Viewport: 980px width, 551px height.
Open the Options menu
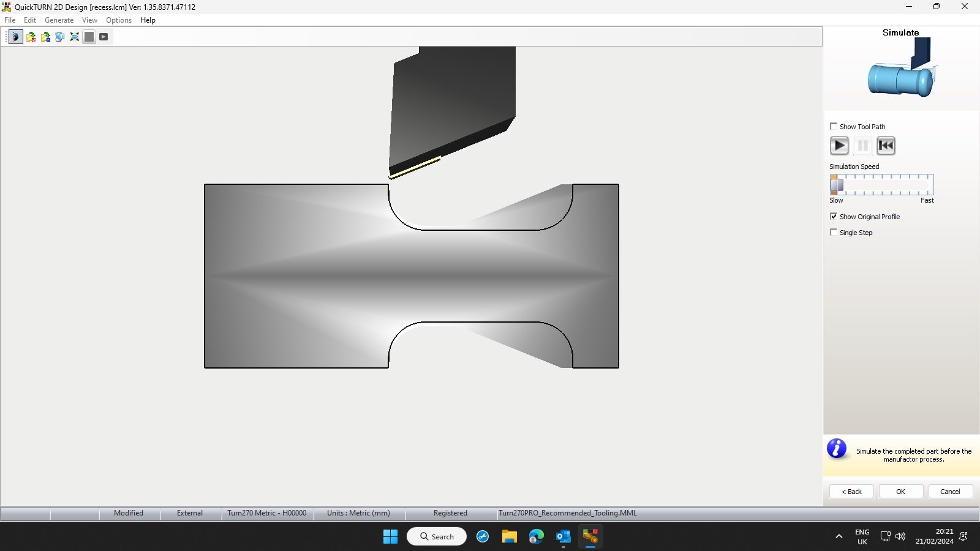119,20
